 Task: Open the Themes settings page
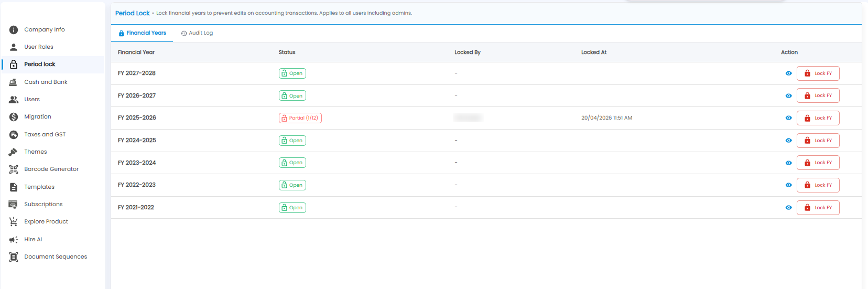pyautogui.click(x=36, y=152)
